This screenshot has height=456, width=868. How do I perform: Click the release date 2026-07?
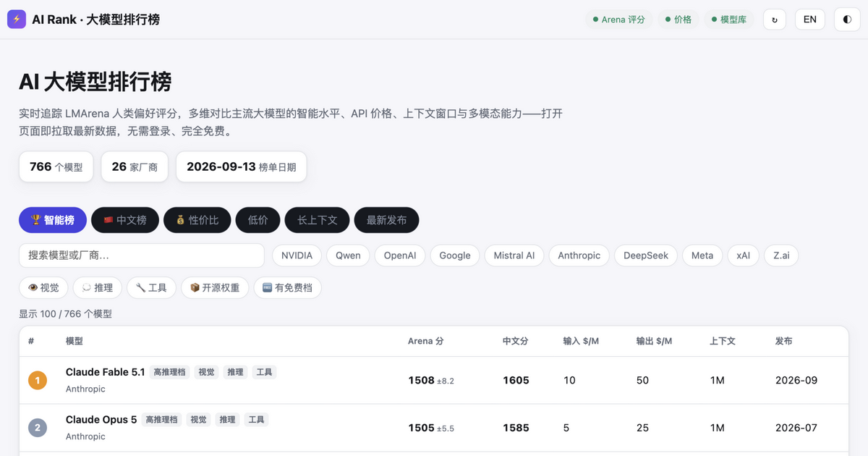point(796,428)
